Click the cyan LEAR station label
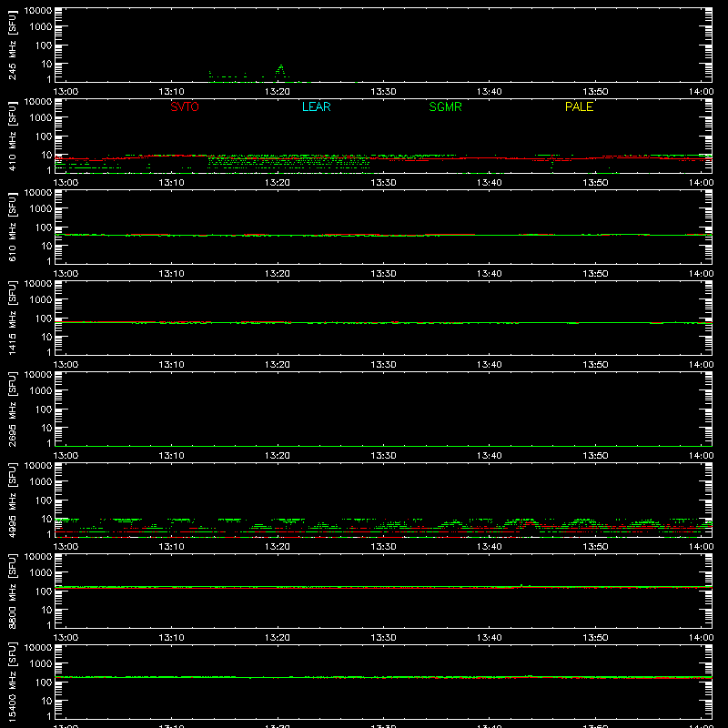Screen dimensions: 728x728 click(x=316, y=106)
